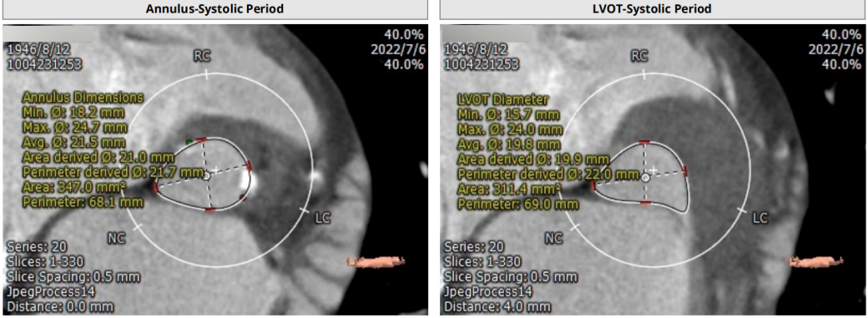868x318 pixels.
Task: Click the top red handle on annulus contour
Action: pos(201,139)
